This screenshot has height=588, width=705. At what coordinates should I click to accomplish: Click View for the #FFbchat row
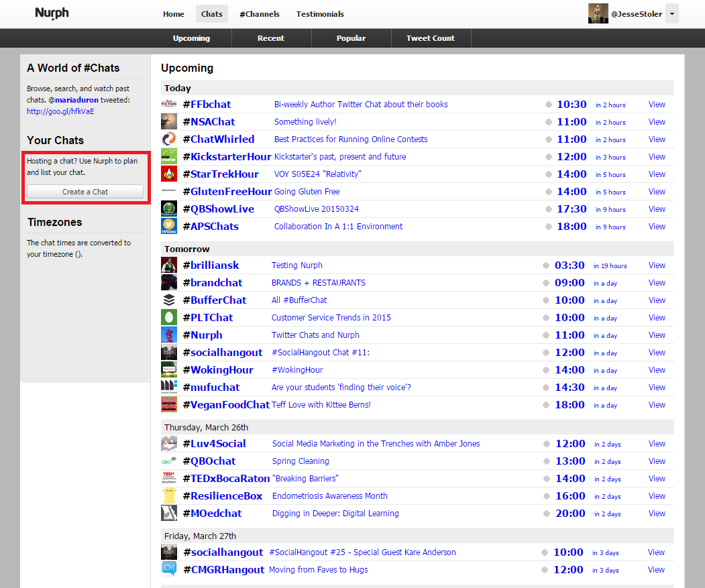tap(657, 105)
